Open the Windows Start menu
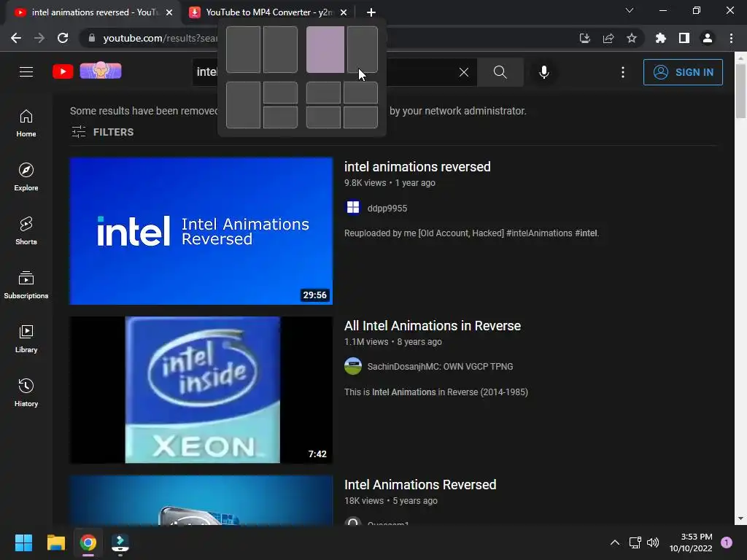747x560 pixels. coord(23,542)
